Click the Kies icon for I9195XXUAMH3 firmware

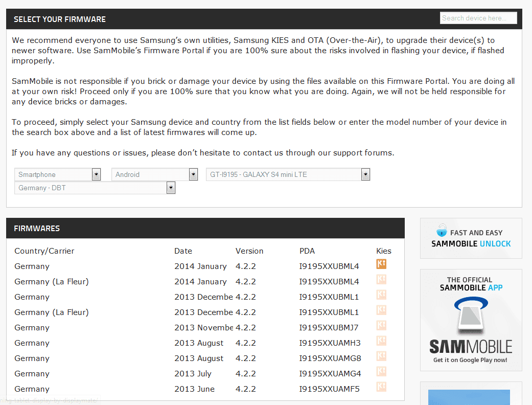coord(381,341)
